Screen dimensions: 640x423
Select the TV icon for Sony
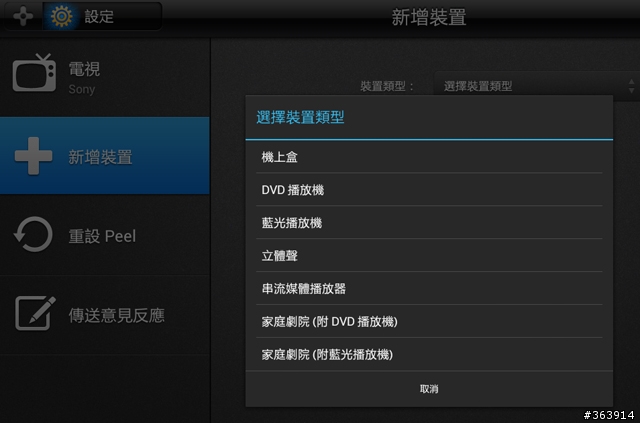coord(34,73)
